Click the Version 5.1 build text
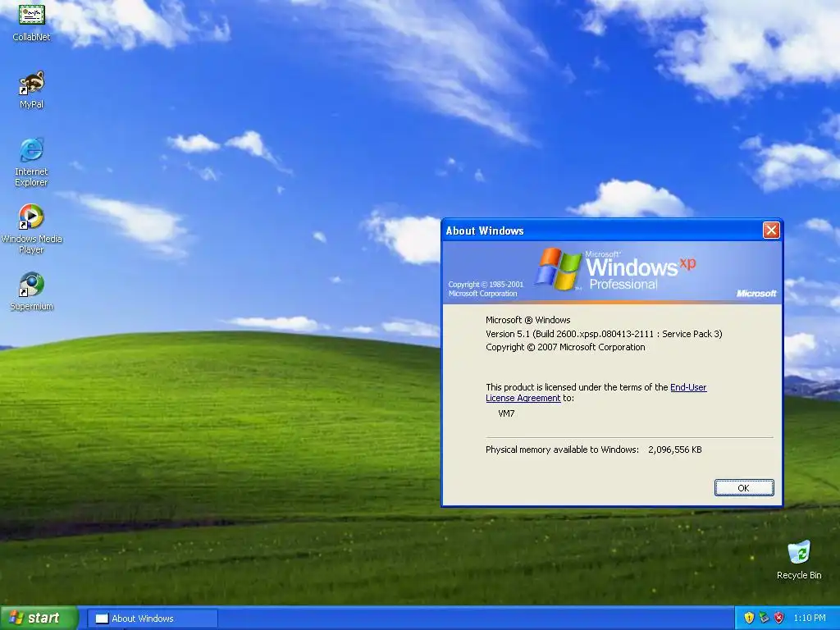The width and height of the screenshot is (840, 630). click(x=604, y=334)
